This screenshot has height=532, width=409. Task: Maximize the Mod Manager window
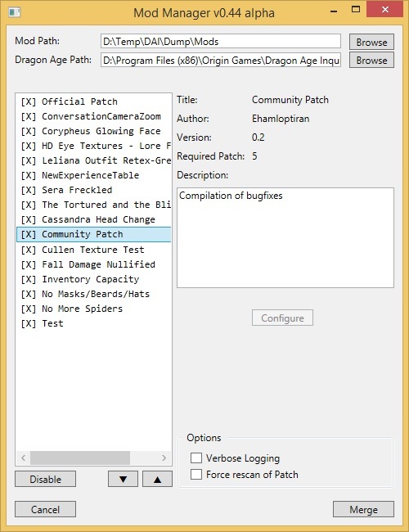356,10
